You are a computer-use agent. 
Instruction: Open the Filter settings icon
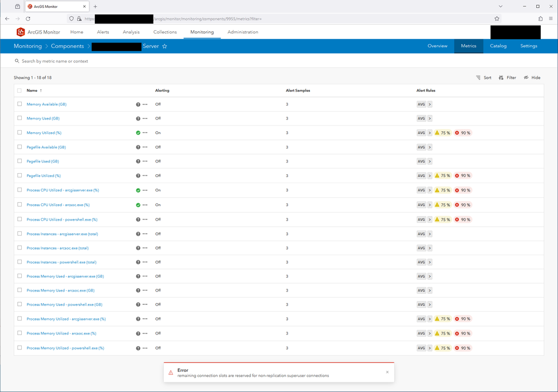click(501, 78)
